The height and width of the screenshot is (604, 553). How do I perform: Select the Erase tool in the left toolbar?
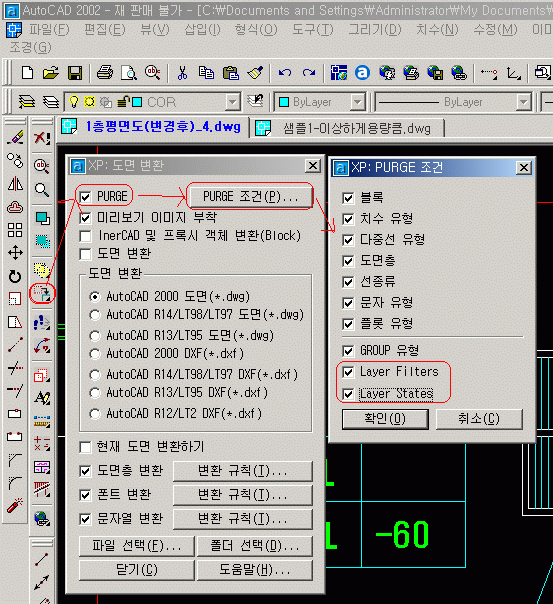[15, 138]
